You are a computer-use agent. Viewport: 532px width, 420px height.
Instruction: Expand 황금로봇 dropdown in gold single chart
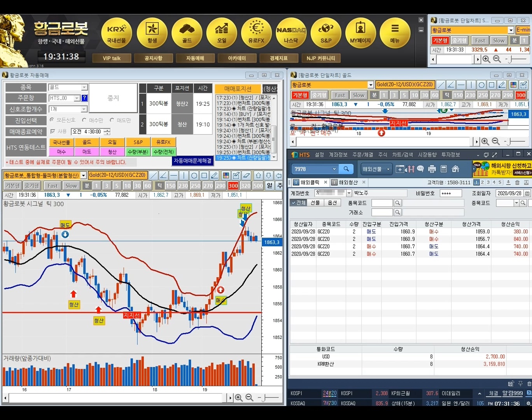[x=371, y=85]
